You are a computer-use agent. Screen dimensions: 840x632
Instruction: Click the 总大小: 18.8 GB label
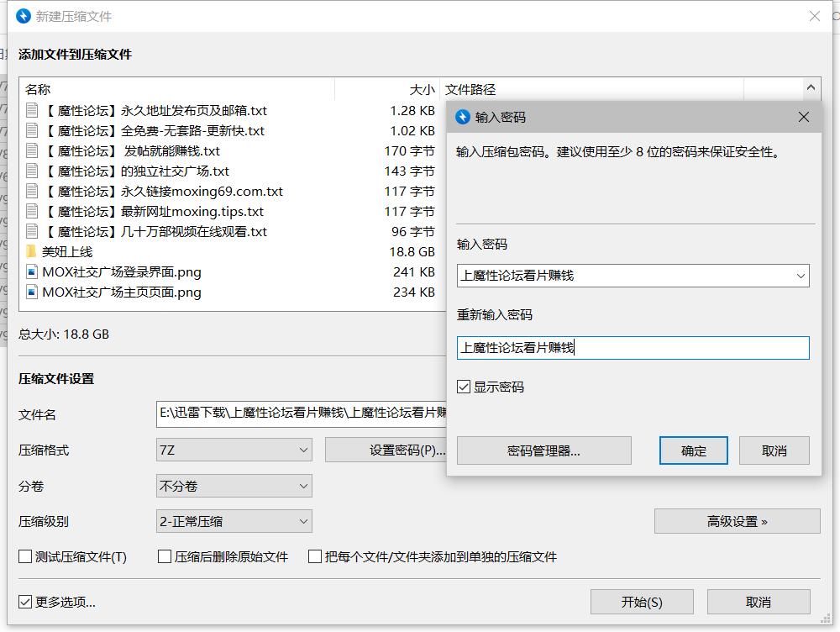click(64, 334)
